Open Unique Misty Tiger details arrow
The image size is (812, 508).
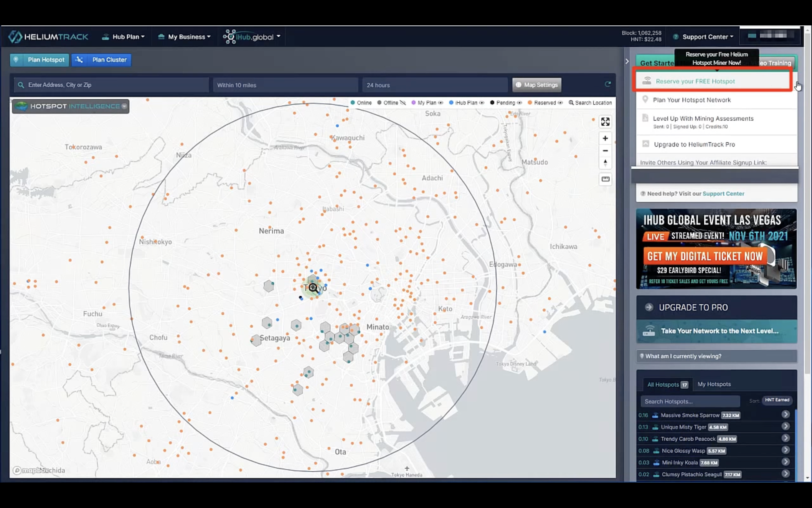click(x=785, y=426)
